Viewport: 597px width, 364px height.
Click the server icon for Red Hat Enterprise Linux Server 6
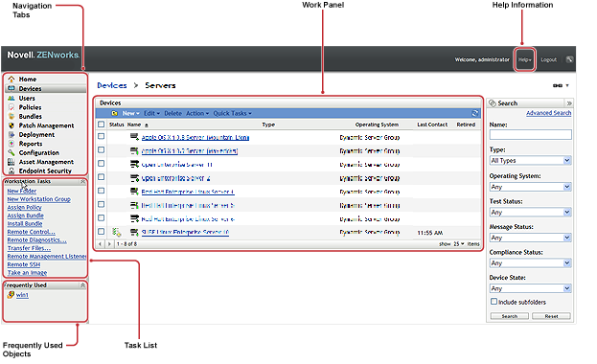point(134,218)
